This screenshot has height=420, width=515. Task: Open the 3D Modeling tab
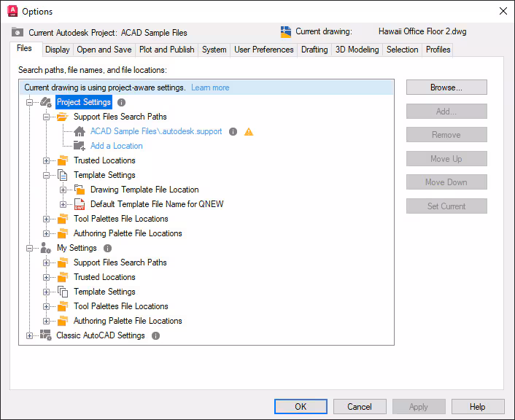click(x=357, y=50)
